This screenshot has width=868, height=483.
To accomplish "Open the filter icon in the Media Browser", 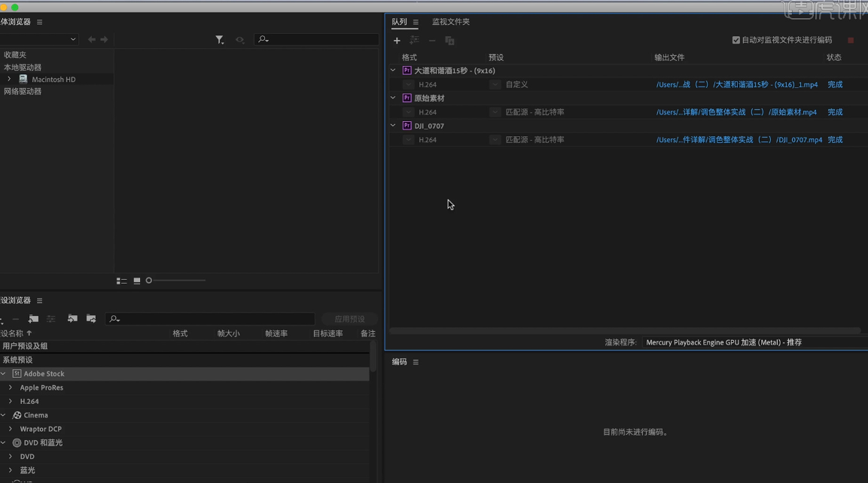I will [220, 39].
